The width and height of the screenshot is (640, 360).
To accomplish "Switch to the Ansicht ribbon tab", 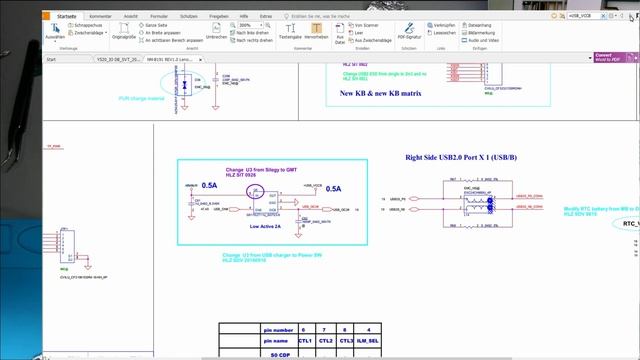I will coord(131,16).
